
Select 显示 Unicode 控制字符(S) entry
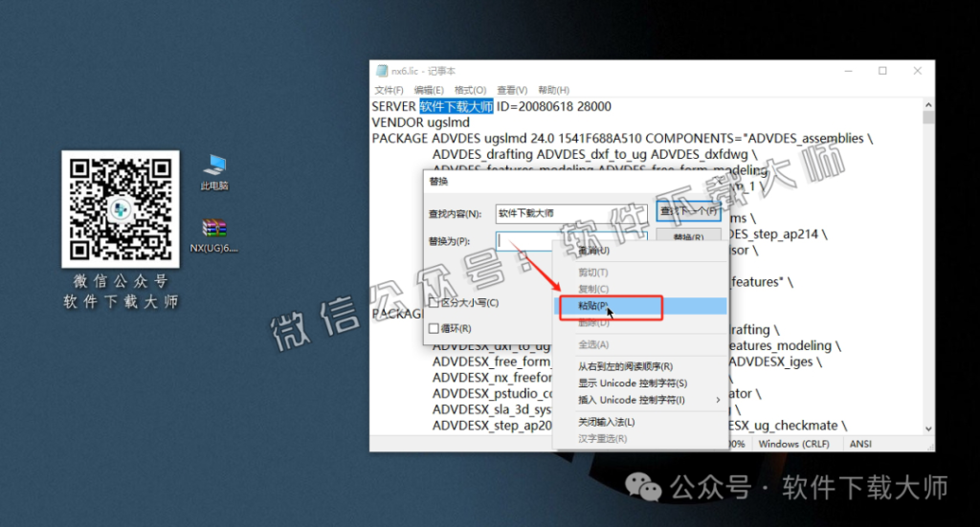coord(640,384)
